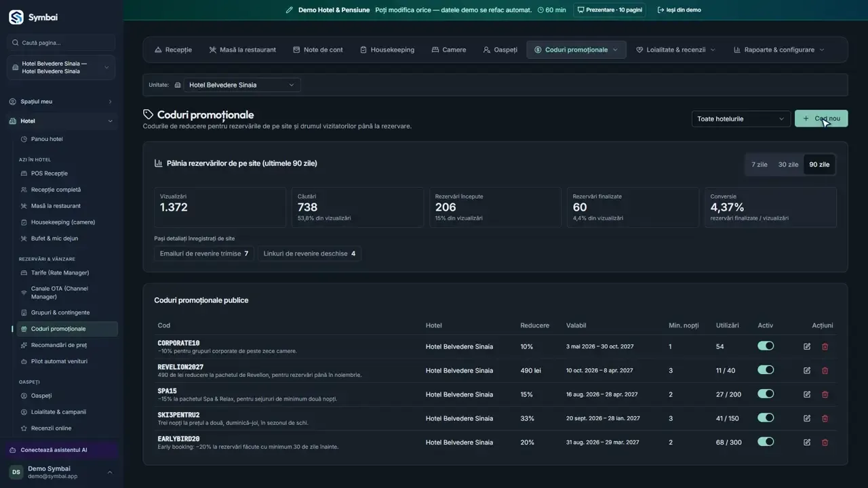Disable the CORPORATE10 active toggle
Viewport: 868px width, 488px height.
[766, 346]
